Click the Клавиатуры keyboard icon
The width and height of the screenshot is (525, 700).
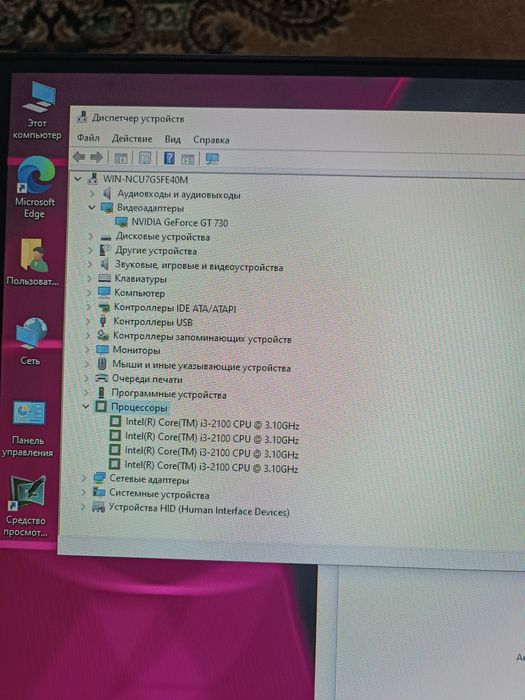[104, 278]
